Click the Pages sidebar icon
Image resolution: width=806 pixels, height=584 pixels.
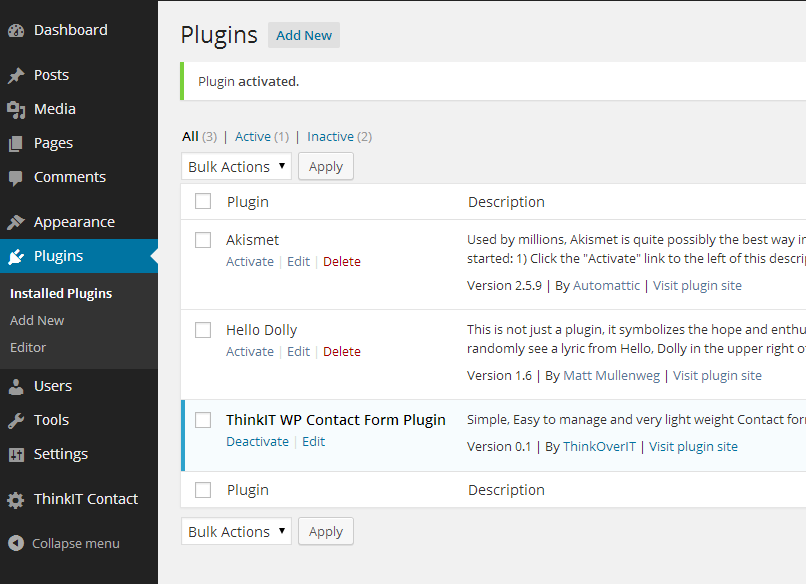[17, 142]
